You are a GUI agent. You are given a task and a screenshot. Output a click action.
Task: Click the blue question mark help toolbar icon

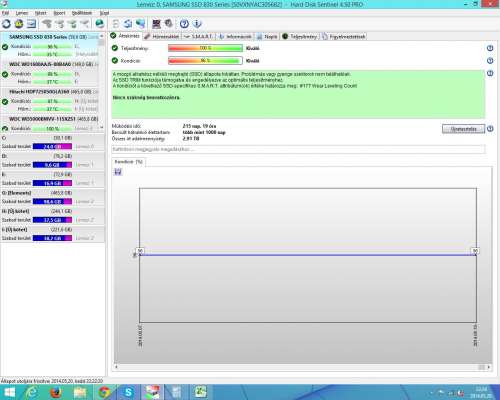184,24
